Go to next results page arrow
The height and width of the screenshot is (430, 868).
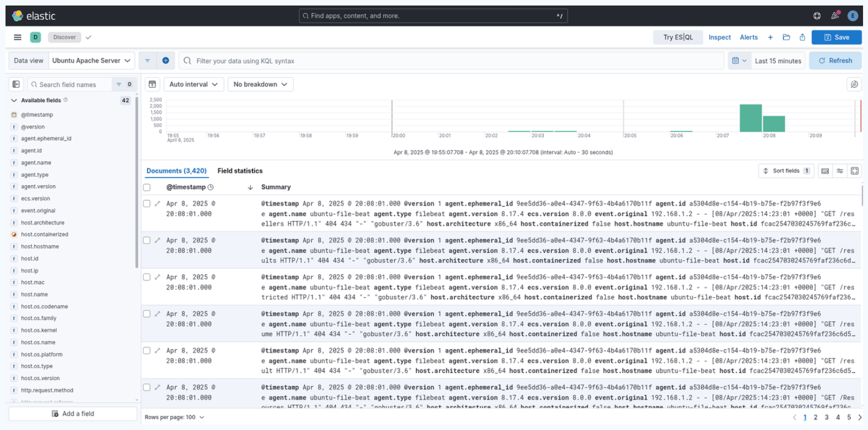[860, 417]
